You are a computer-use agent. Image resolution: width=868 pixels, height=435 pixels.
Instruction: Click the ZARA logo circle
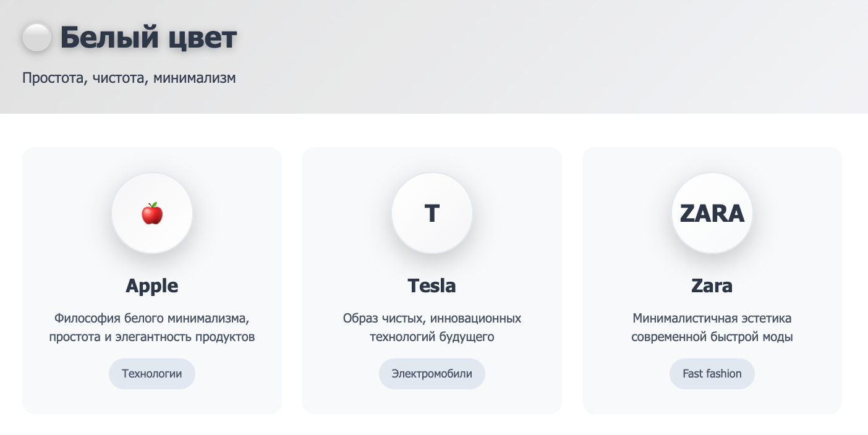coord(712,213)
